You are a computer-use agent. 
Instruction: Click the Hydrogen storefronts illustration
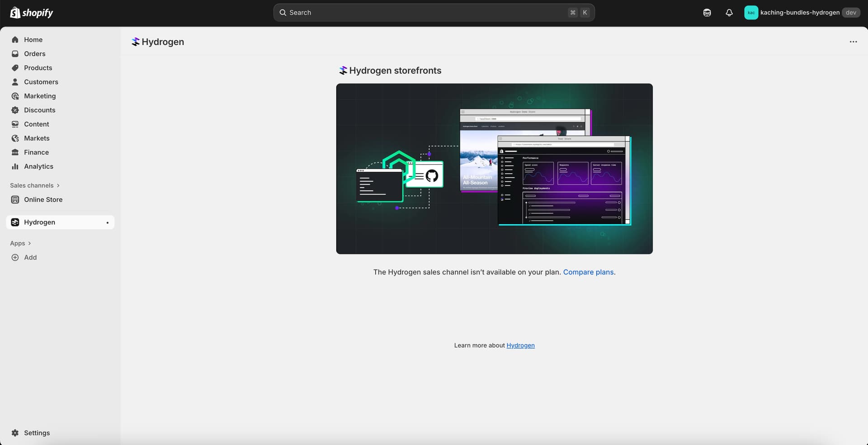coord(494,169)
